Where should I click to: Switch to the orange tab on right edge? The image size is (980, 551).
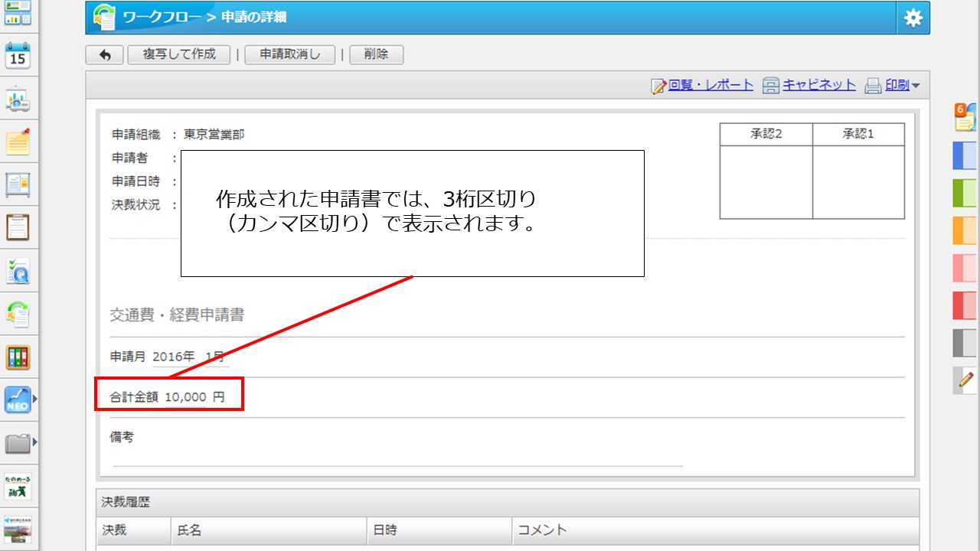966,230
